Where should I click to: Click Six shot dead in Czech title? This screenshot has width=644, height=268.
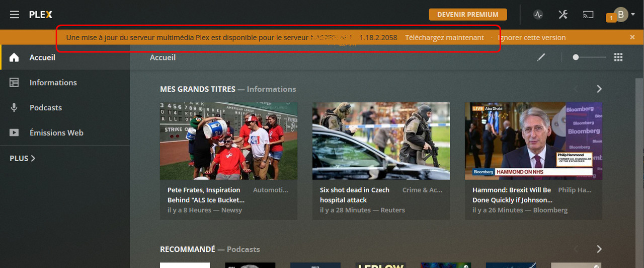(355, 195)
